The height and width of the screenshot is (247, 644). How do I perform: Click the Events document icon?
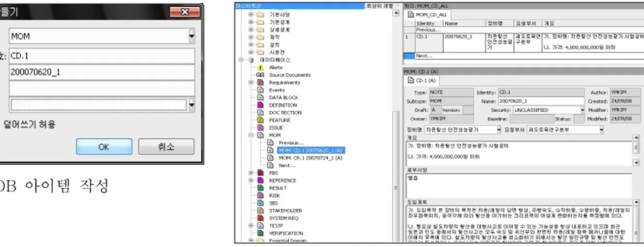pyautogui.click(x=261, y=90)
